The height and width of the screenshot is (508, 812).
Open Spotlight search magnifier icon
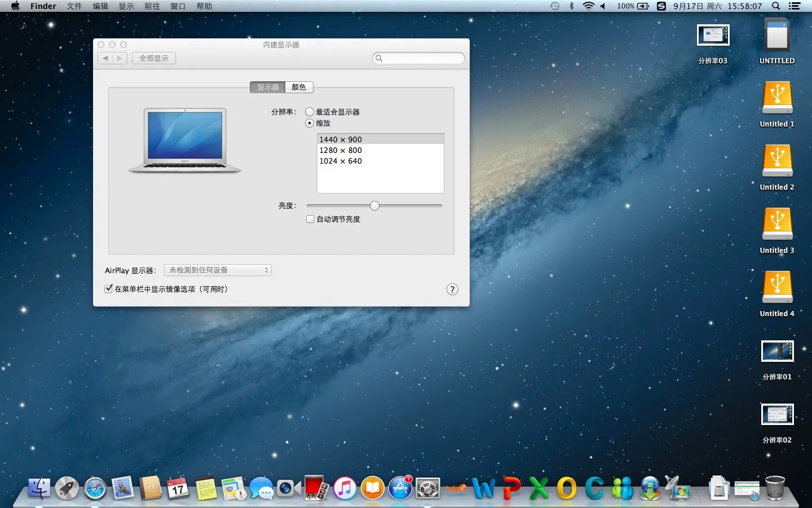click(x=776, y=6)
